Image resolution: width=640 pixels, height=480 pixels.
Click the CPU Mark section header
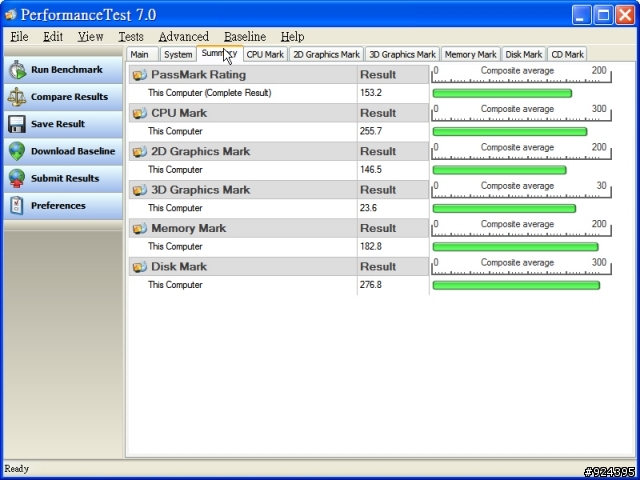[x=279, y=113]
